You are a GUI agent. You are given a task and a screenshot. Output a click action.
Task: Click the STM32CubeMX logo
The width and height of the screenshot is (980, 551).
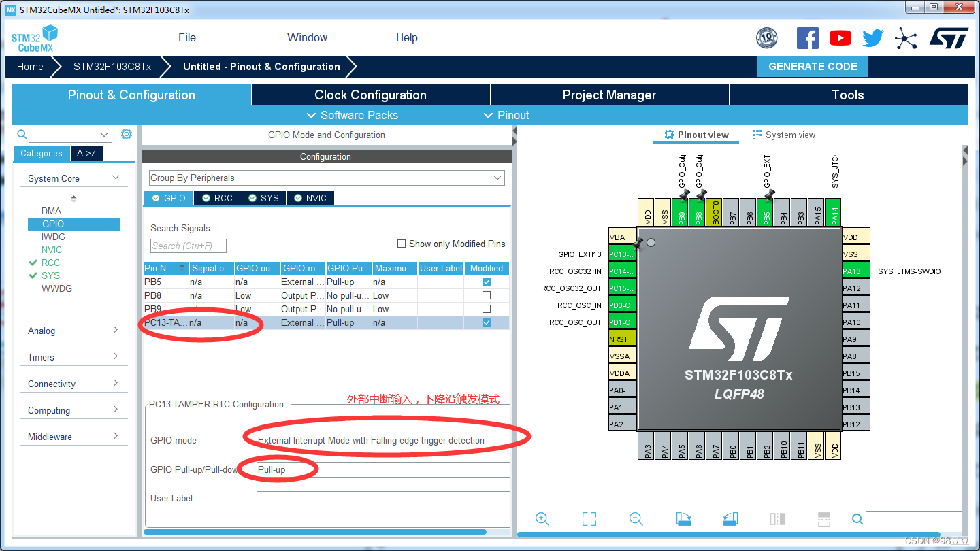click(35, 38)
